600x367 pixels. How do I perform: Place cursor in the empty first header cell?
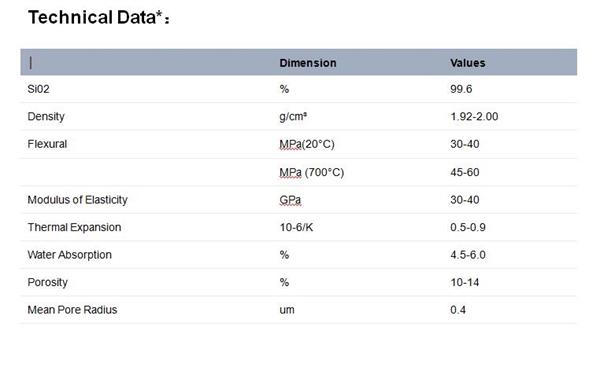click(149, 62)
